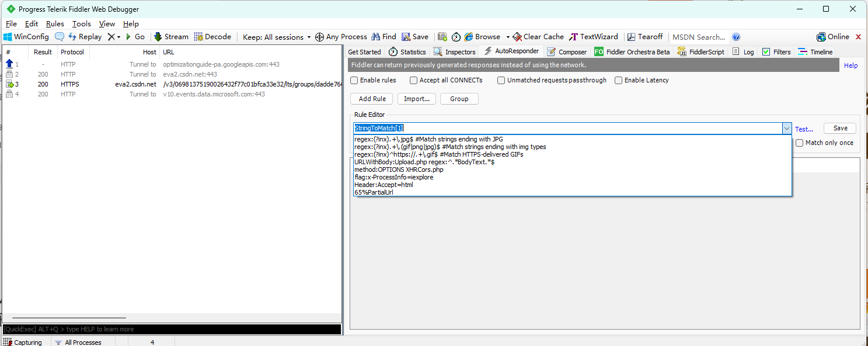Choose the HTTPS-delivered GIFs regex option
Screen dimensions: 868x346
pyautogui.click(x=572, y=154)
